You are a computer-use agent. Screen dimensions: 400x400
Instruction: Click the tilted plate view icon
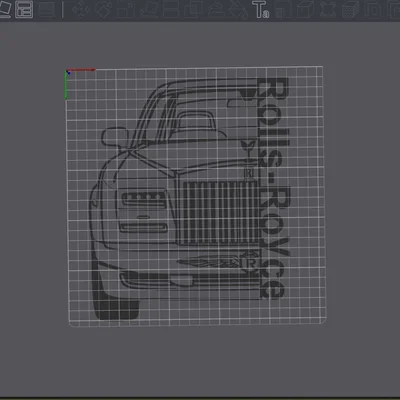pos(5,9)
